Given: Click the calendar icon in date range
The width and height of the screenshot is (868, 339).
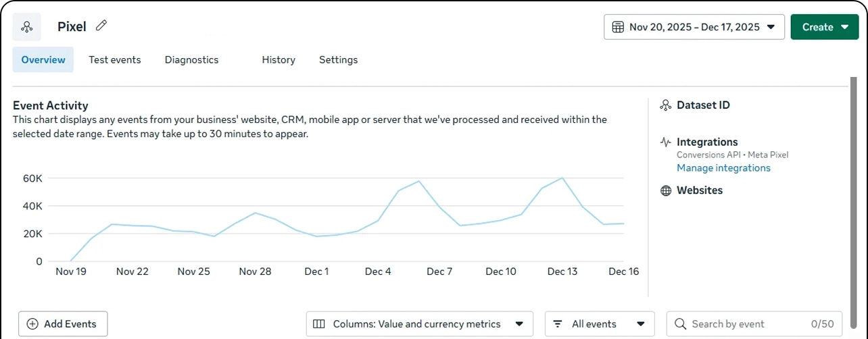Looking at the screenshot, I should (x=617, y=27).
